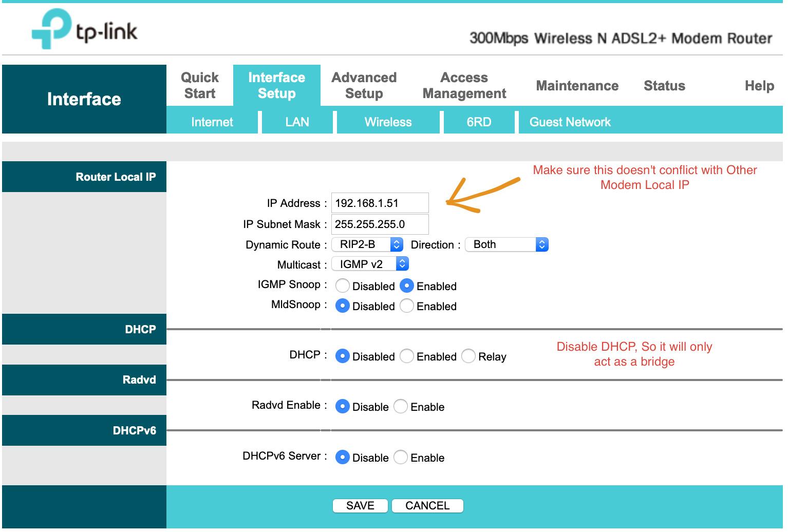The width and height of the screenshot is (788, 532).
Task: Click inside the IP Address field
Action: 380,203
